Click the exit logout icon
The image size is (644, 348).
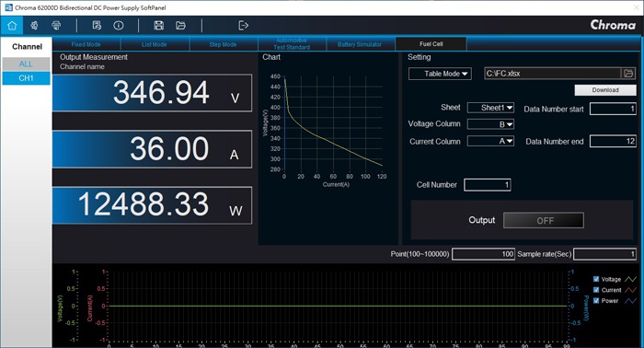point(243,26)
